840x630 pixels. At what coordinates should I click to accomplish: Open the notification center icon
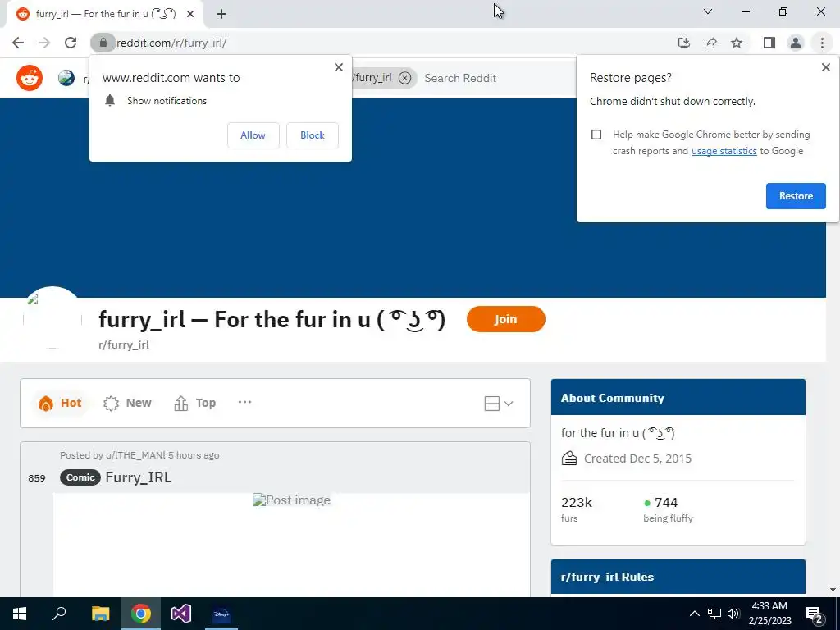815,614
